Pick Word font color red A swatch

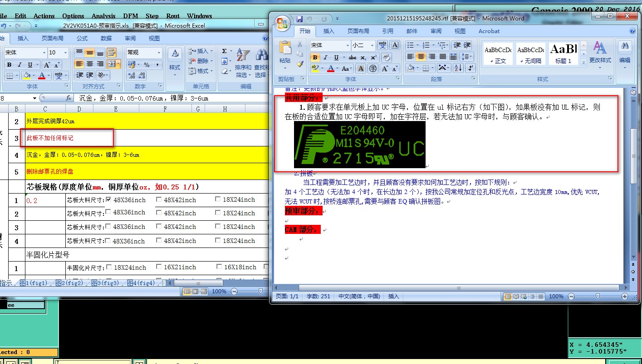[x=330, y=68]
